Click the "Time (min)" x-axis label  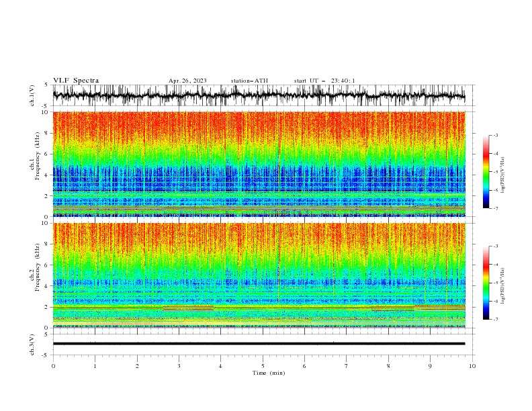point(269,373)
